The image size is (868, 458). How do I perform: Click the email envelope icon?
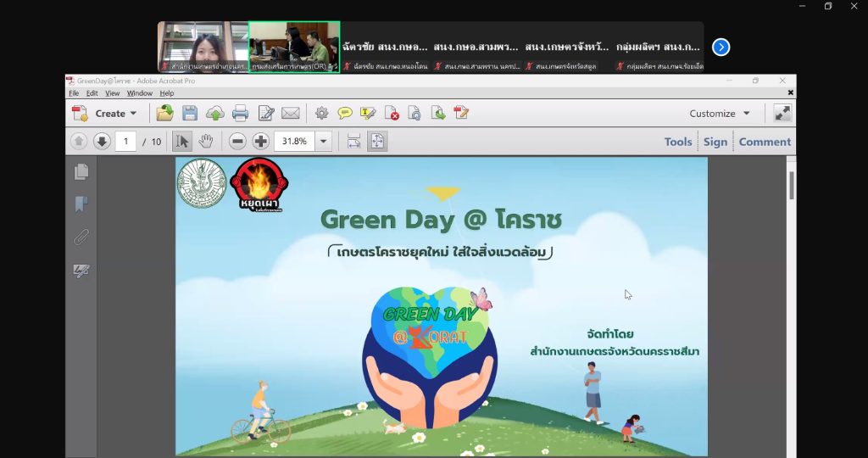[291, 113]
